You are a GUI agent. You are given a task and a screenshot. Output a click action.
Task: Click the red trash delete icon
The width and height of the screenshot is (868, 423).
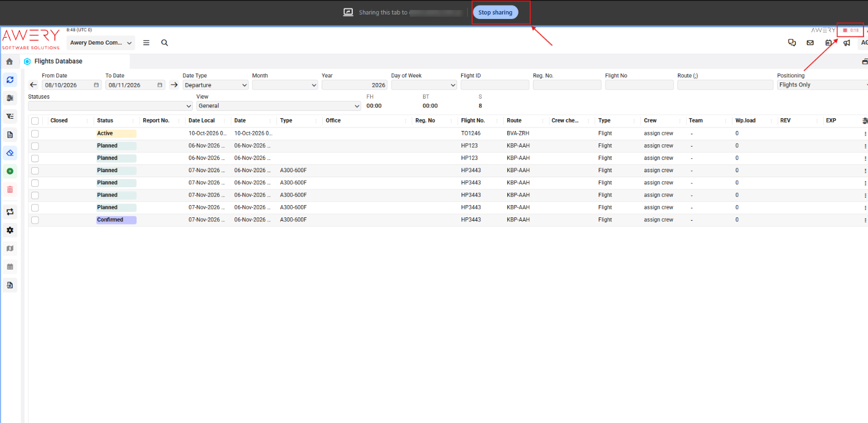[9, 189]
